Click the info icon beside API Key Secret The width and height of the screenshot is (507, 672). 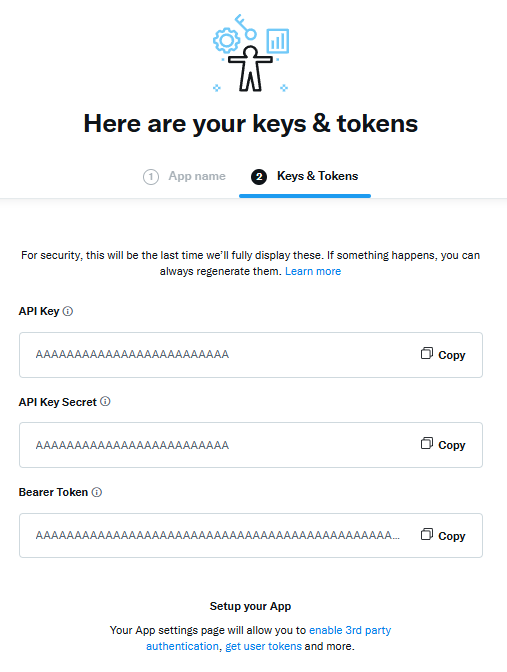105,402
